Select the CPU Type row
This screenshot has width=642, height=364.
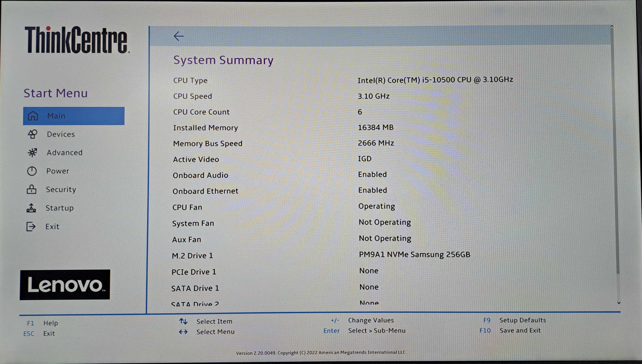[x=190, y=81]
